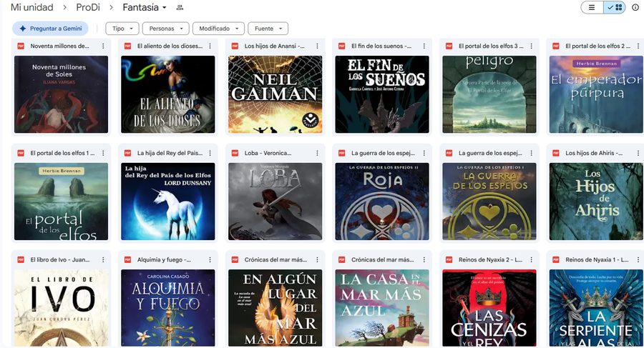
Task: Open Los Hijos de Ahiris cover thumbnail
Action: point(596,202)
